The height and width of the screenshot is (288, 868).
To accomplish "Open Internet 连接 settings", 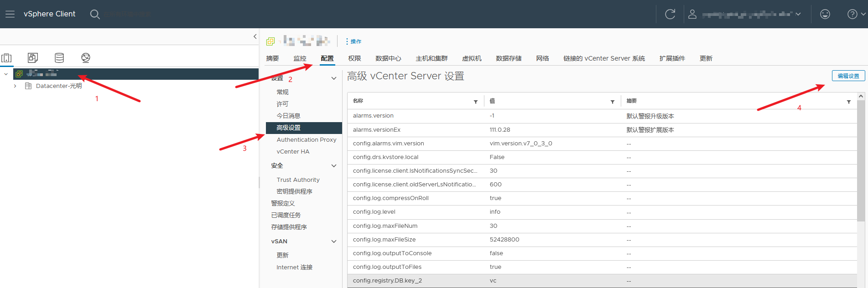I will point(294,267).
